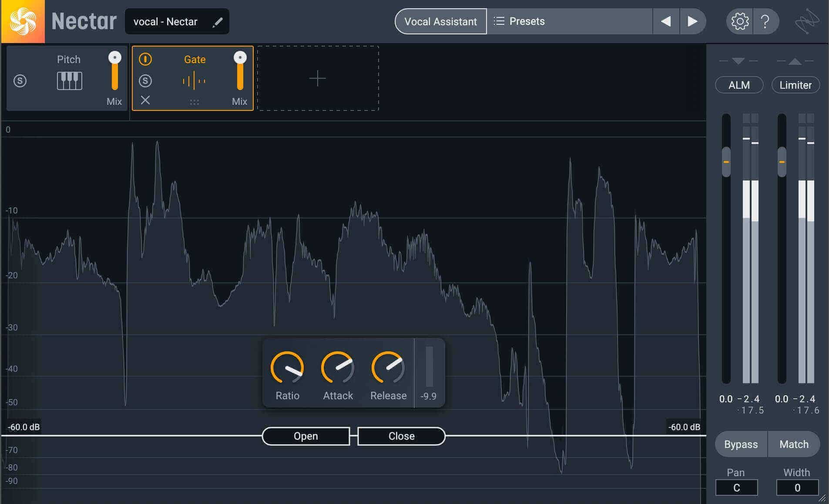Toggle the Limiter

[795, 85]
